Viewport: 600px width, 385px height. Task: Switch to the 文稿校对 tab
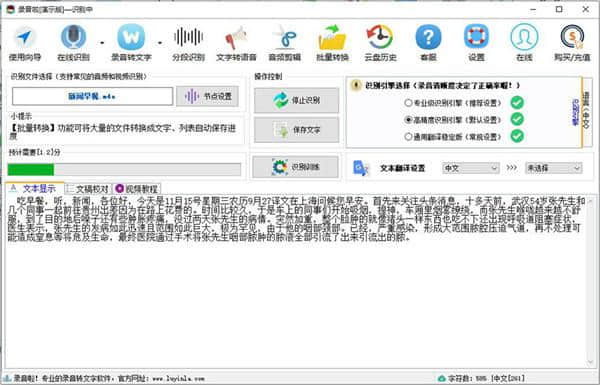click(88, 189)
